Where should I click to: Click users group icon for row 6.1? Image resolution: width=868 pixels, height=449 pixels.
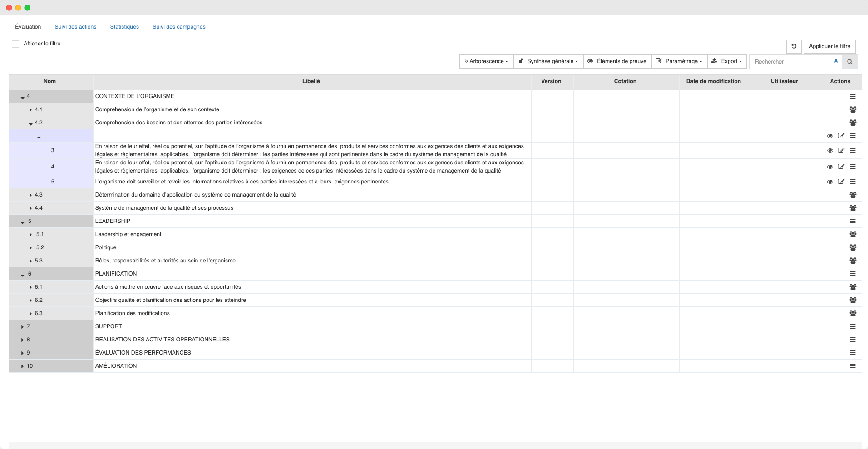pos(853,287)
